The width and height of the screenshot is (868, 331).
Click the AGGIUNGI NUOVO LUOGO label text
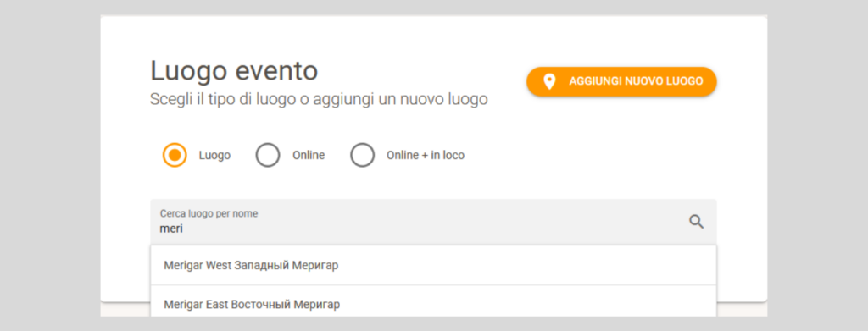point(636,82)
